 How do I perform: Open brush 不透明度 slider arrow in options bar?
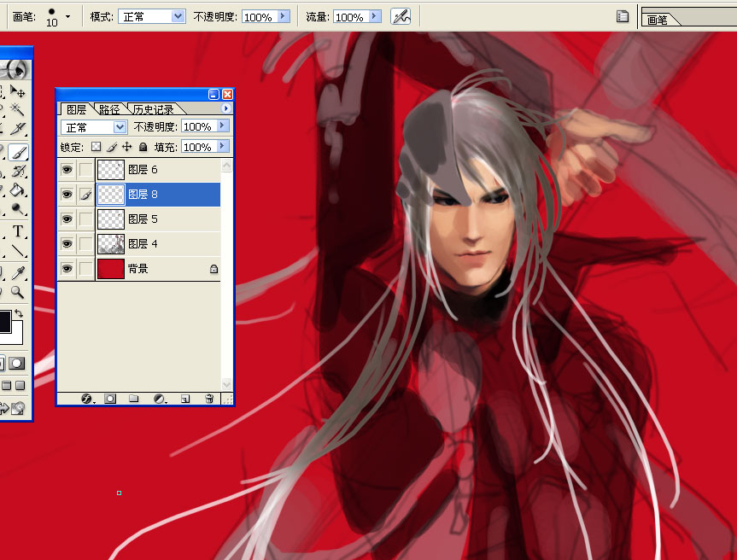pyautogui.click(x=283, y=16)
